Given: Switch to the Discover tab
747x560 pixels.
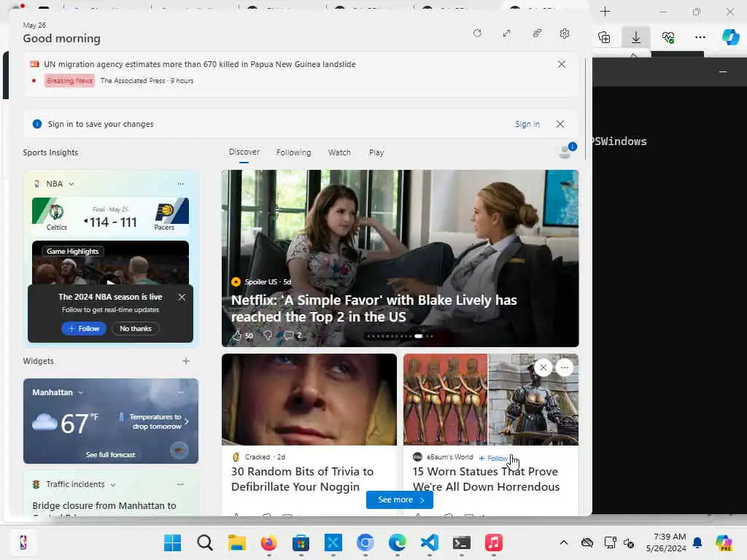Looking at the screenshot, I should coord(244,152).
